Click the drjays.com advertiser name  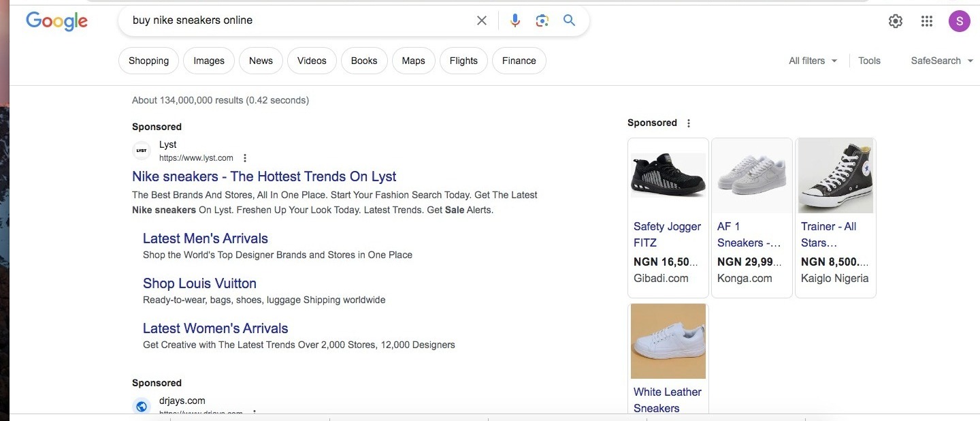coord(182,401)
